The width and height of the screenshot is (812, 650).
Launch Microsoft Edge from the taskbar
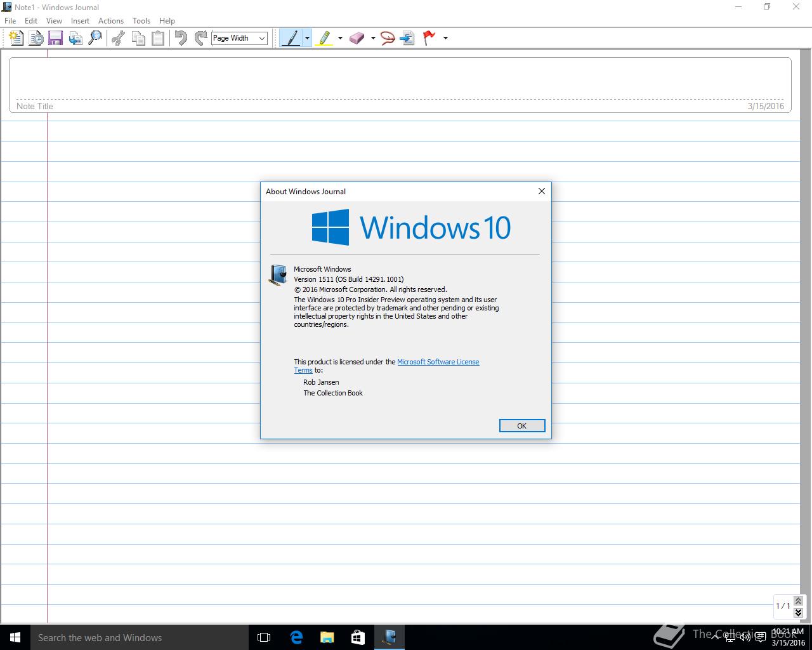tap(296, 637)
